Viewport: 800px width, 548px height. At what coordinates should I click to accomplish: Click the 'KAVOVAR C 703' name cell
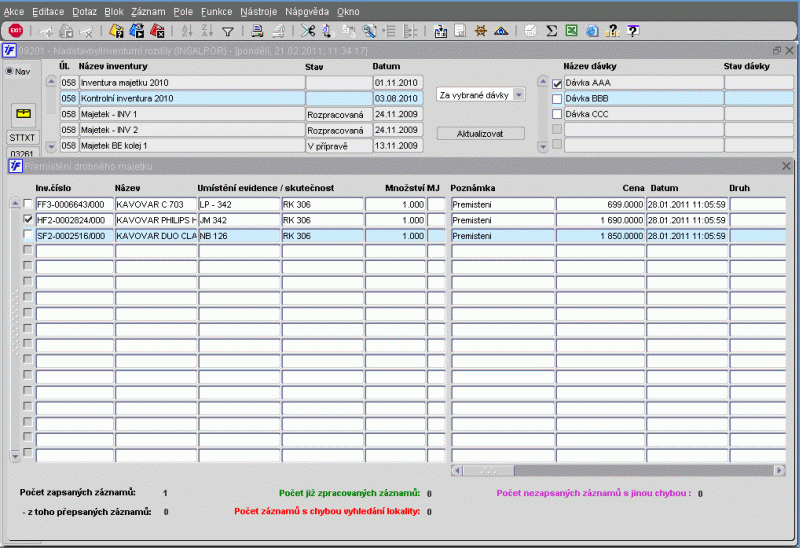pyautogui.click(x=156, y=205)
